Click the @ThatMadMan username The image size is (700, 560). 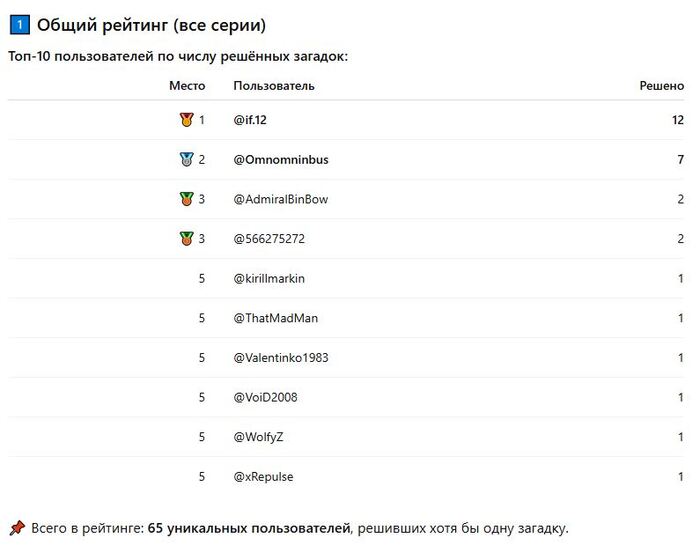pyautogui.click(x=276, y=318)
